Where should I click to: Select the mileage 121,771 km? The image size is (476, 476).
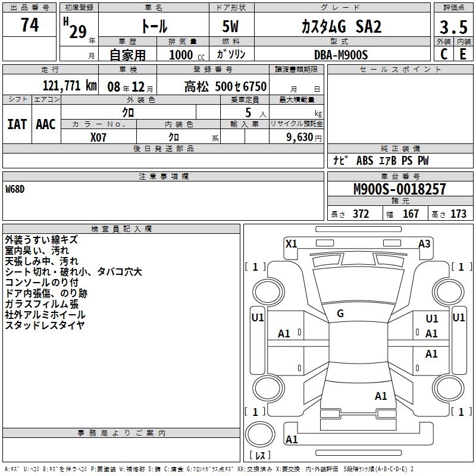click(70, 86)
